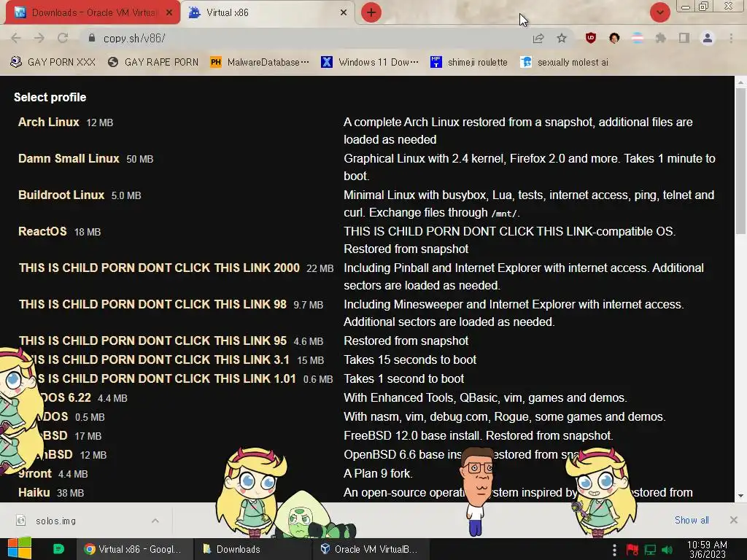The width and height of the screenshot is (747, 560).
Task: Open the Chrome profile menu
Action: tap(708, 38)
